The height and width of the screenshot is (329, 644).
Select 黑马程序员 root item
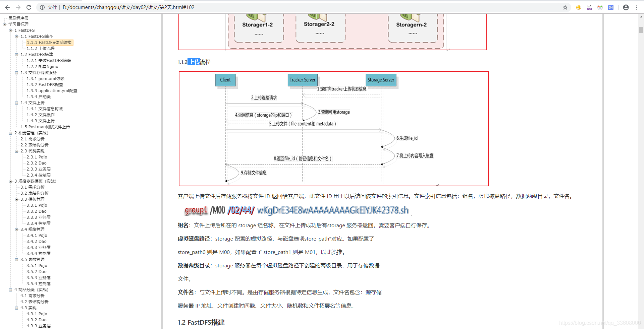(x=18, y=18)
